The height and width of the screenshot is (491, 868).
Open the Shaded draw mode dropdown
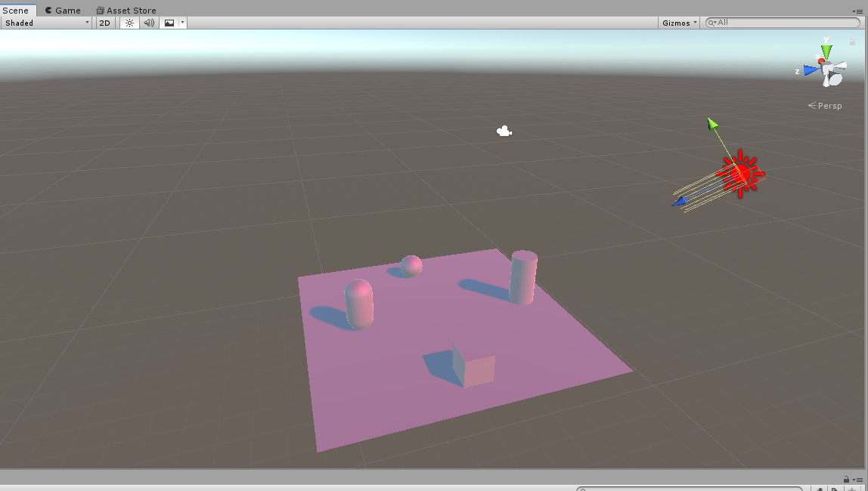(47, 23)
